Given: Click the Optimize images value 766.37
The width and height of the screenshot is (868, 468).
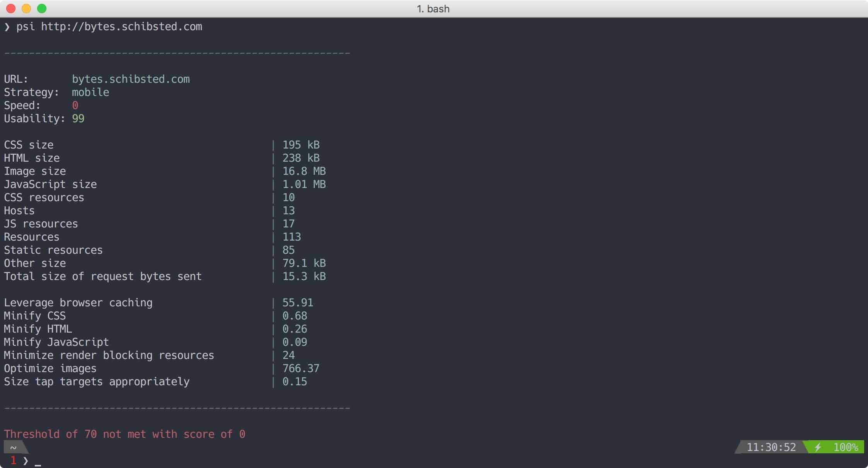Looking at the screenshot, I should pyautogui.click(x=301, y=369).
